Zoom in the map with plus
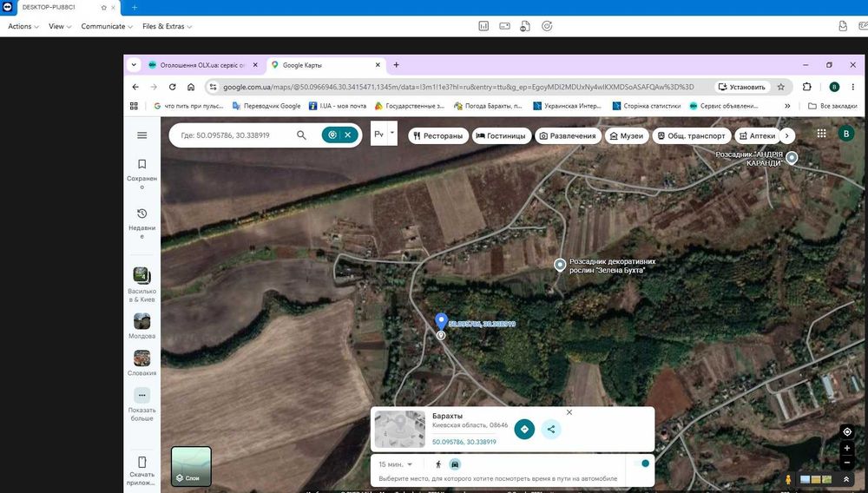This screenshot has width=868, height=493. [847, 448]
